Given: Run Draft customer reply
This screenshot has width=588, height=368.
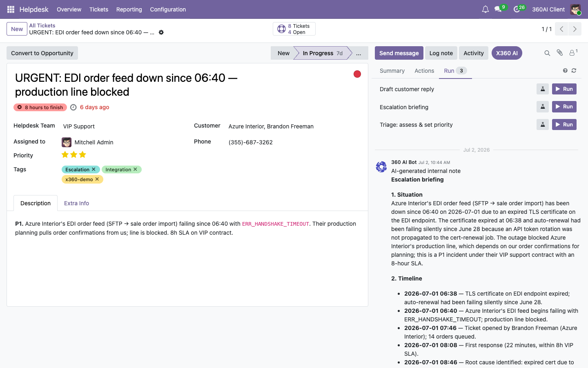Looking at the screenshot, I should click(564, 89).
